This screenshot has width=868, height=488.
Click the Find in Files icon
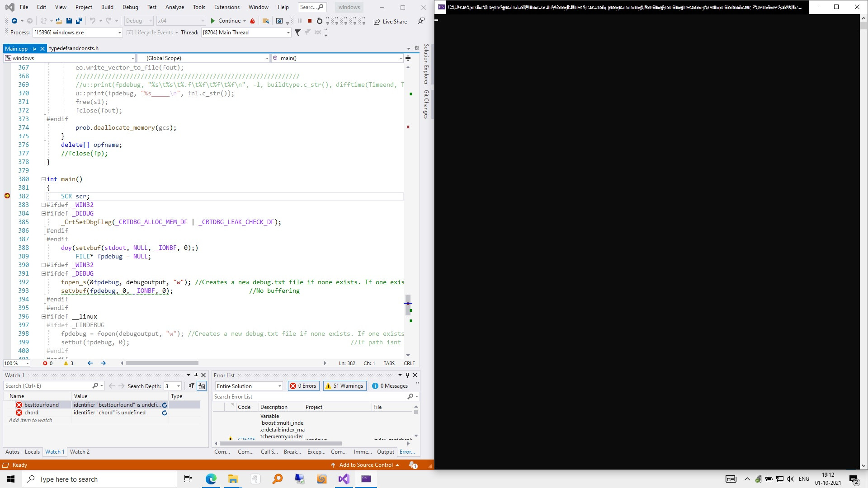tap(266, 21)
